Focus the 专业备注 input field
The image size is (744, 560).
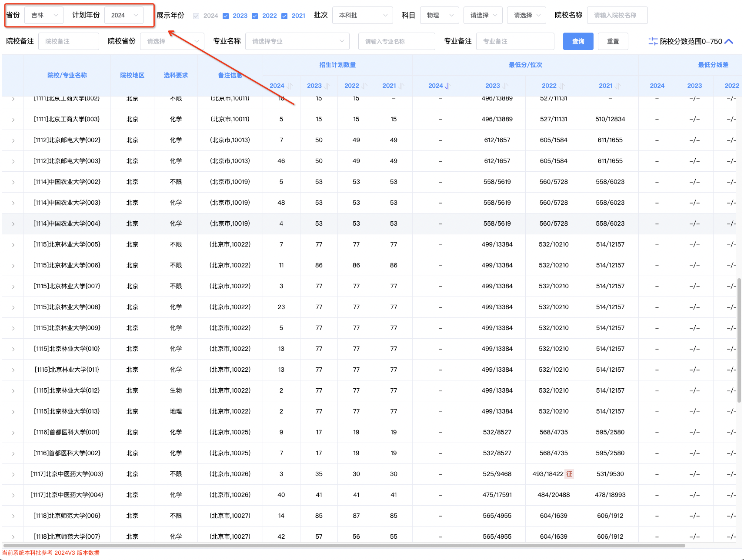[x=515, y=41]
